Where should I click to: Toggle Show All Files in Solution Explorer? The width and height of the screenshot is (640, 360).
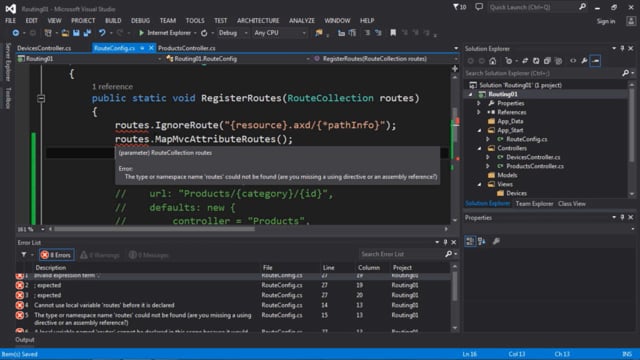558,61
